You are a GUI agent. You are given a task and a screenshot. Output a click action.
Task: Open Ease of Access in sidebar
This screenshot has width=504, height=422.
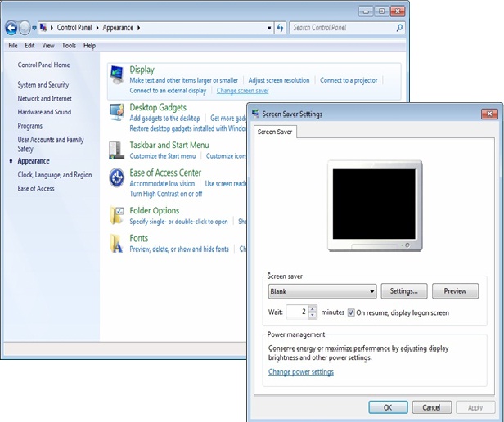point(36,189)
